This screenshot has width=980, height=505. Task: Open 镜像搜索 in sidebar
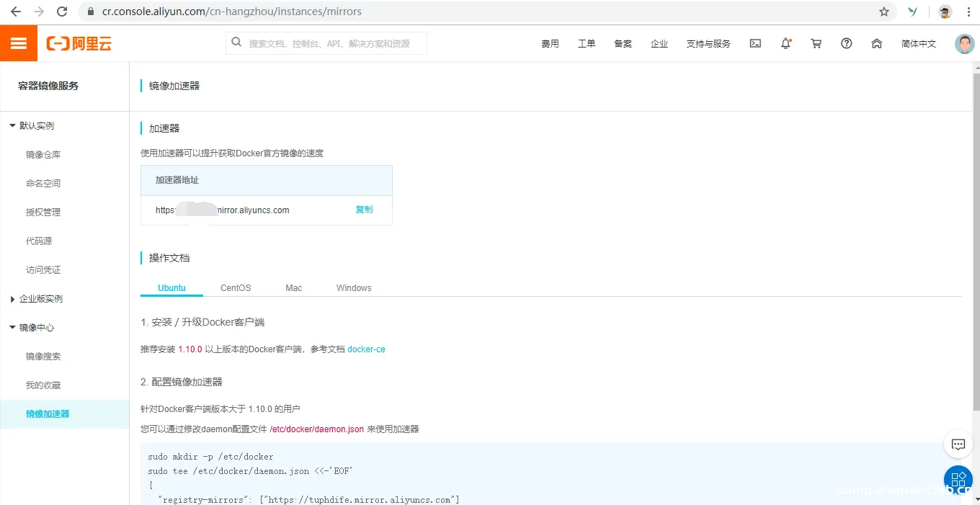(x=43, y=356)
